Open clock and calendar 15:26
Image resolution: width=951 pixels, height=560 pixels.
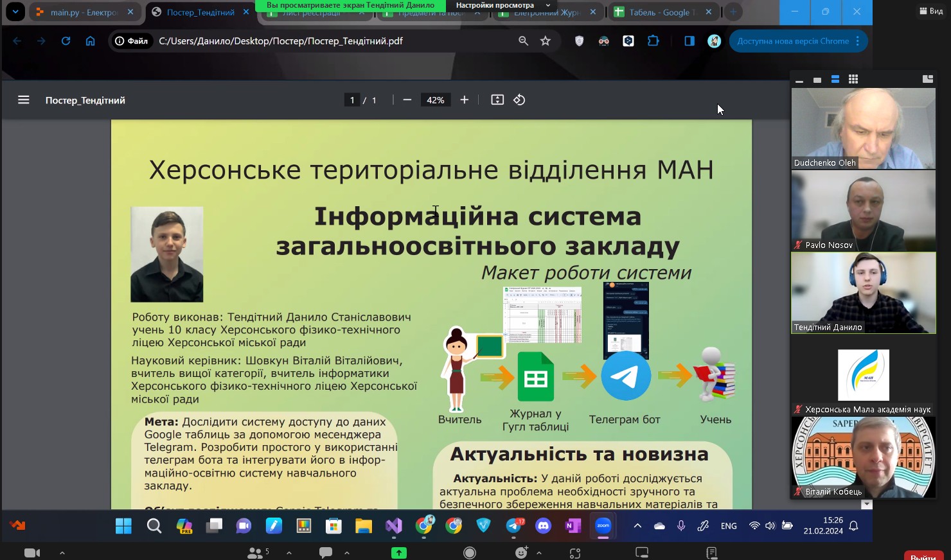823,526
